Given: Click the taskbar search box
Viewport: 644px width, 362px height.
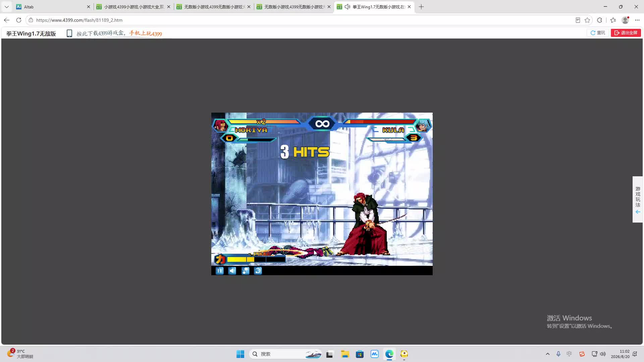Looking at the screenshot, I should (x=286, y=354).
